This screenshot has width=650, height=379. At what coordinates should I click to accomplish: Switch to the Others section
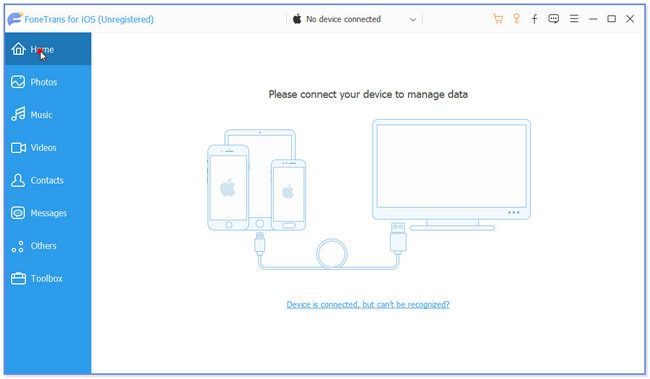[x=48, y=245]
